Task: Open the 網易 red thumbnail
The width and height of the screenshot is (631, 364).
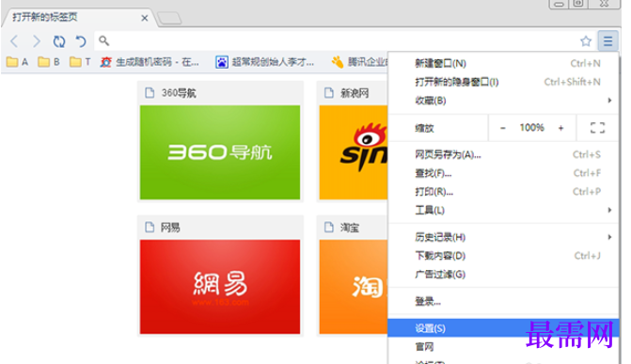Action: pos(220,287)
